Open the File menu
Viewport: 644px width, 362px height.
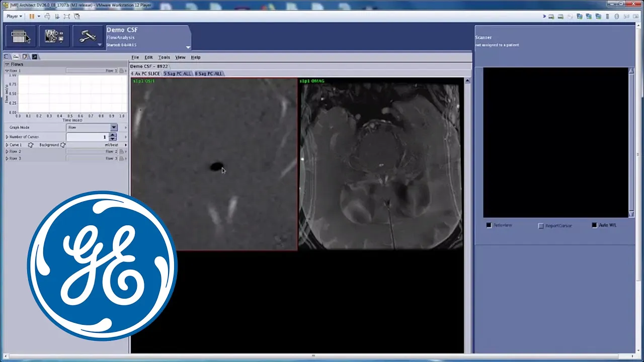[135, 57]
